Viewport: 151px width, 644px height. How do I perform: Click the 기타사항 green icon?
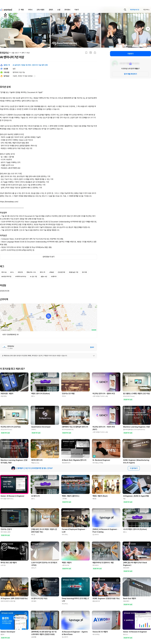2,72
